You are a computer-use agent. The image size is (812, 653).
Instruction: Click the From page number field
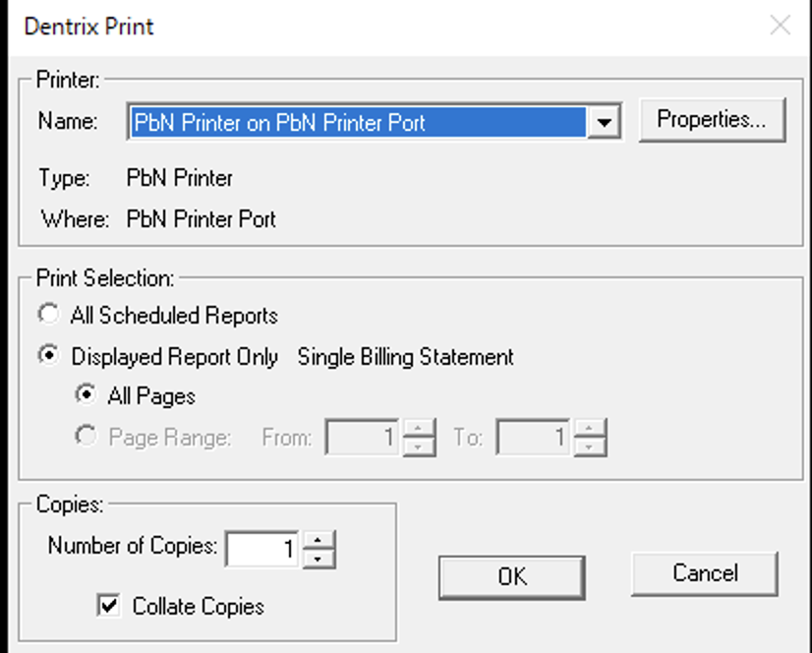coord(362,438)
